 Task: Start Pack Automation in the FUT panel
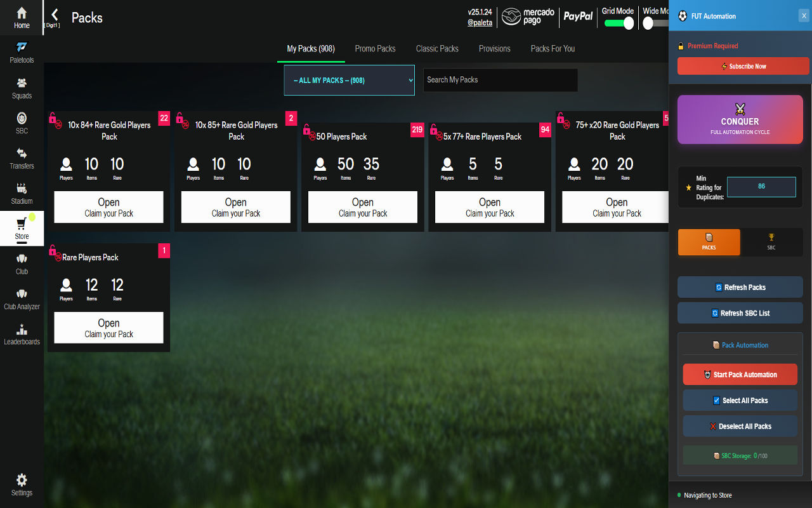[740, 375]
